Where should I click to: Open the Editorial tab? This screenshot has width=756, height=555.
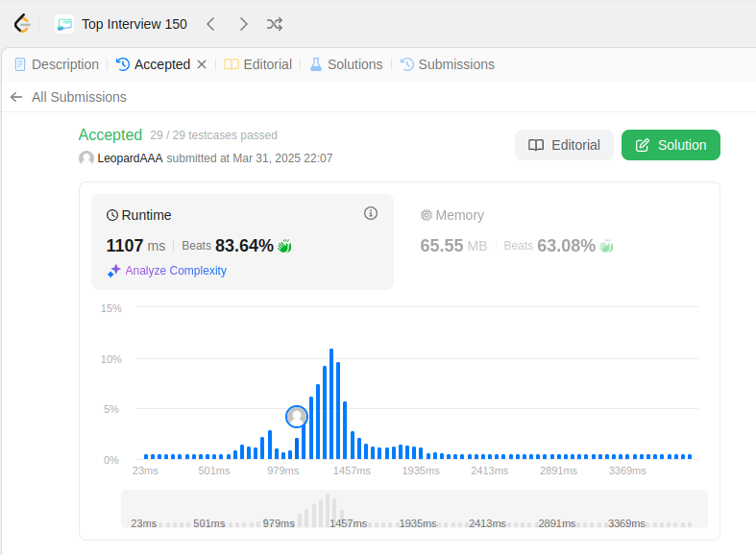[x=258, y=64]
